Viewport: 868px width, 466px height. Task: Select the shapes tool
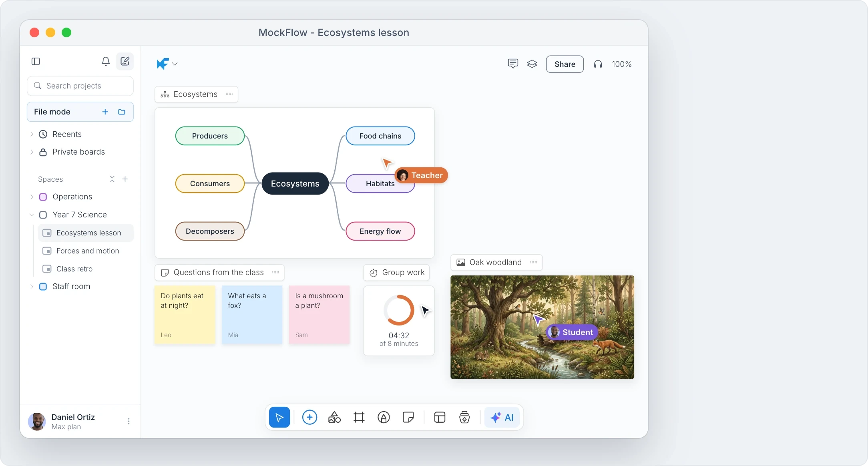(334, 417)
